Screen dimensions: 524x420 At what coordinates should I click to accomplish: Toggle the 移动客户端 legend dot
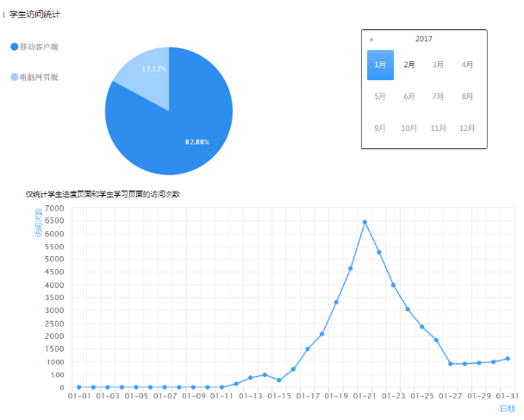tap(14, 47)
